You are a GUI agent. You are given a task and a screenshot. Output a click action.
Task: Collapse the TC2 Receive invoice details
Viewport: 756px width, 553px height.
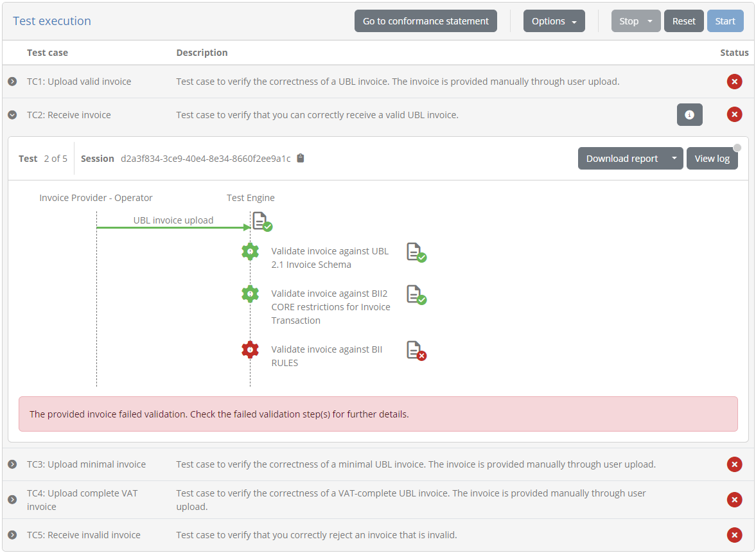[x=12, y=114]
